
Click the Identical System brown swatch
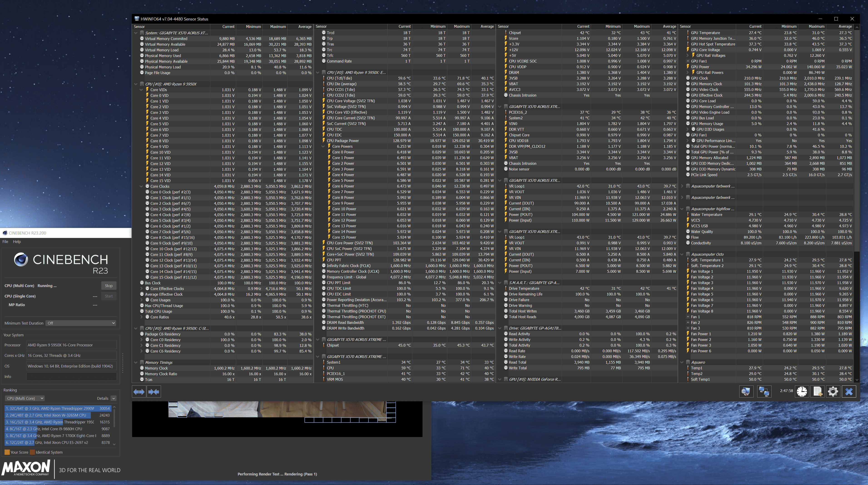32,452
